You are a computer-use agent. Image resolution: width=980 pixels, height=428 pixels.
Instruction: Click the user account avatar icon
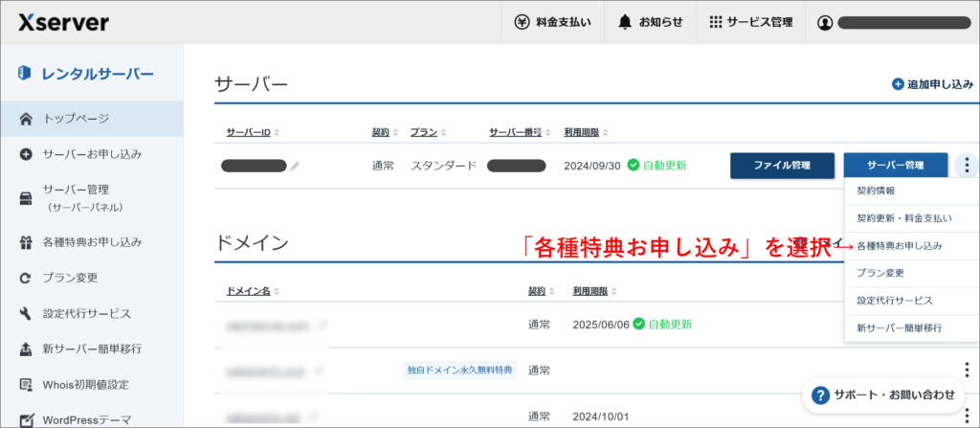(x=825, y=23)
